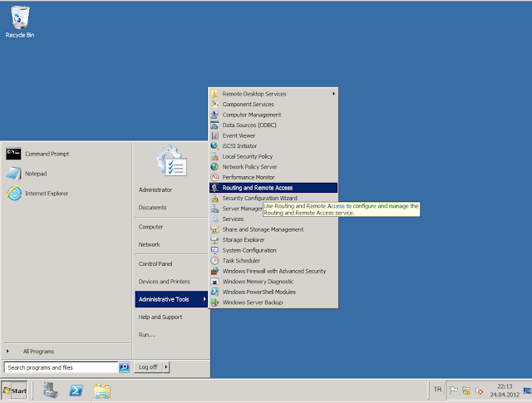Click the Log off button
This screenshot has height=403, width=532.
coord(147,366)
